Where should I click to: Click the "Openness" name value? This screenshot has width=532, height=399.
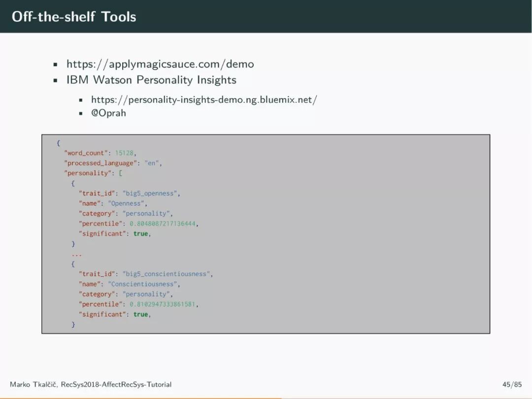(126, 203)
